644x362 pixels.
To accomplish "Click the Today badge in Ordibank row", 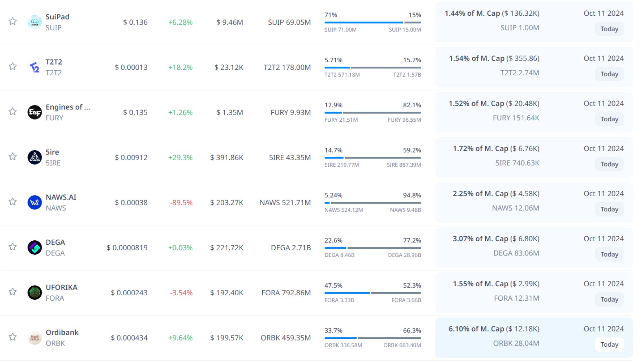I will tap(609, 345).
